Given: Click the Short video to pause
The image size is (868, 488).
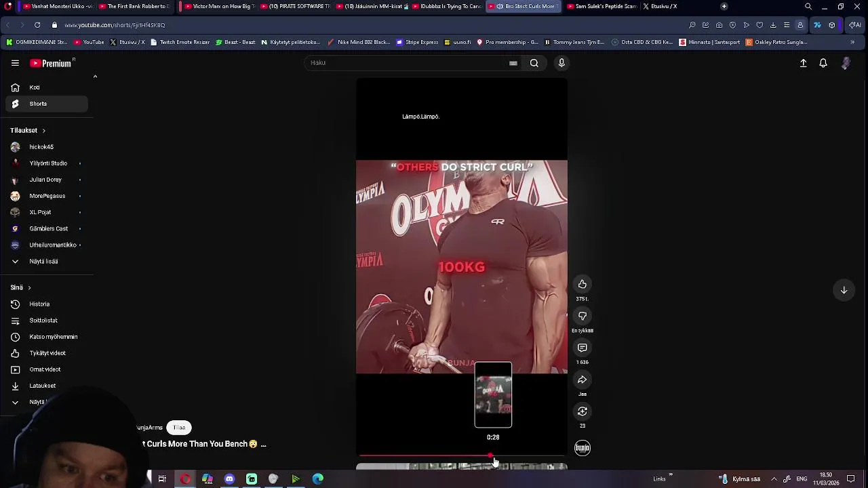Looking at the screenshot, I should (462, 266).
